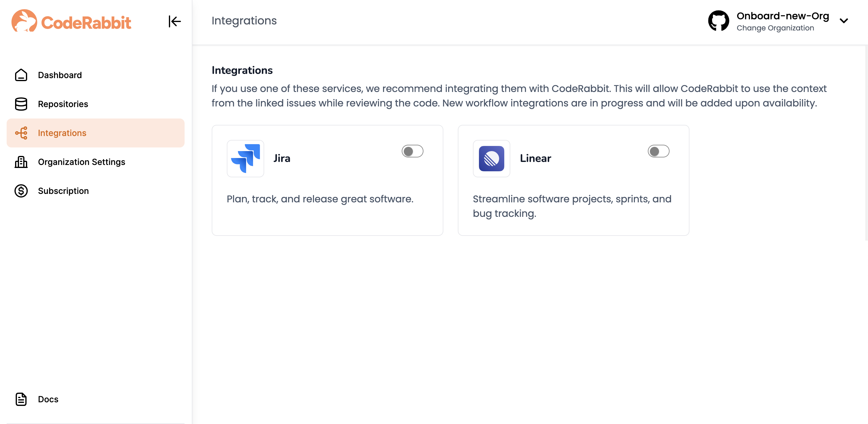Select Integrations in sidebar menu
This screenshot has height=424, width=868.
95,133
